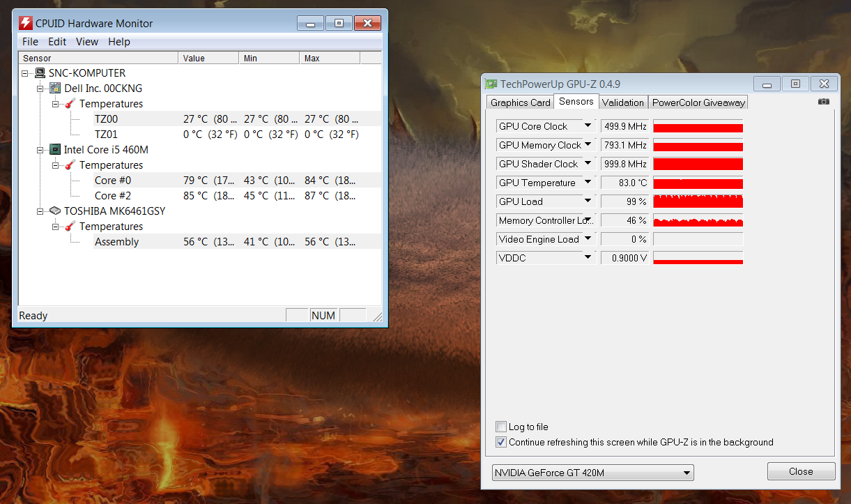The height and width of the screenshot is (504, 851).
Task: Click the 83.0 °C GPU temperature value
Action: 624,183
